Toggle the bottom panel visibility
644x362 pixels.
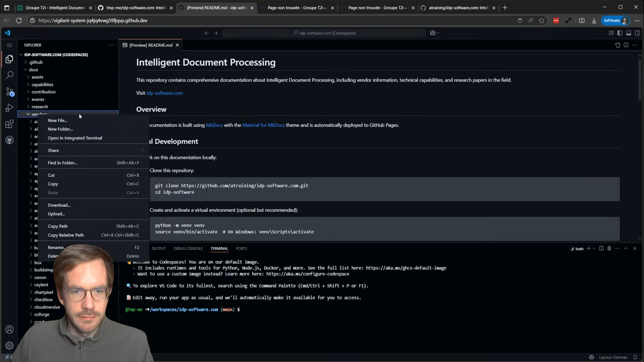[x=628, y=33]
